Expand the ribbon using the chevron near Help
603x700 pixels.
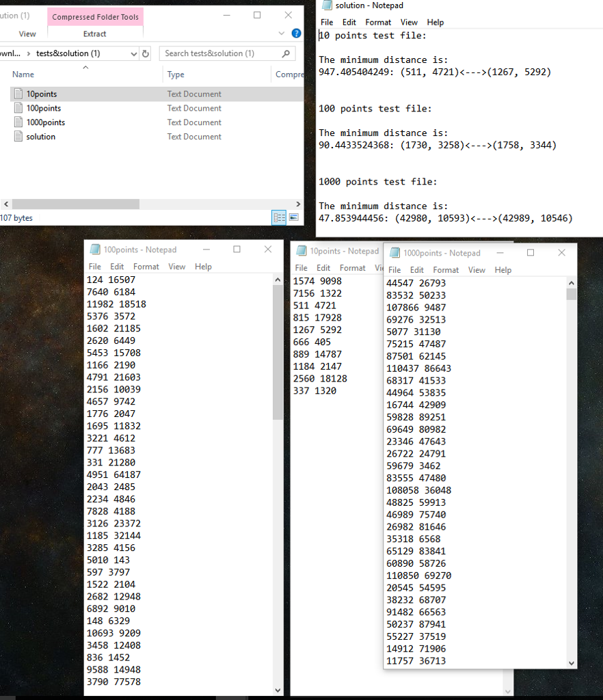coord(280,33)
